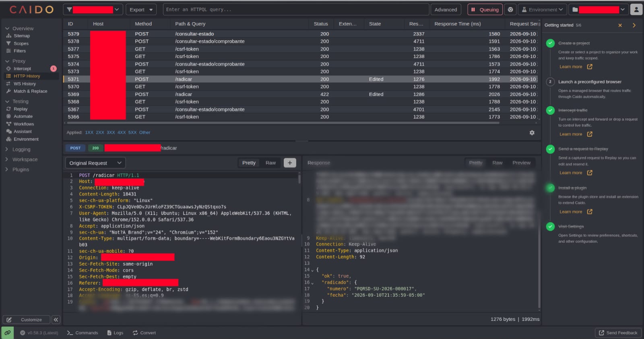Open Commands from the status bar
The width and height of the screenshot is (644, 339).
coord(83,333)
